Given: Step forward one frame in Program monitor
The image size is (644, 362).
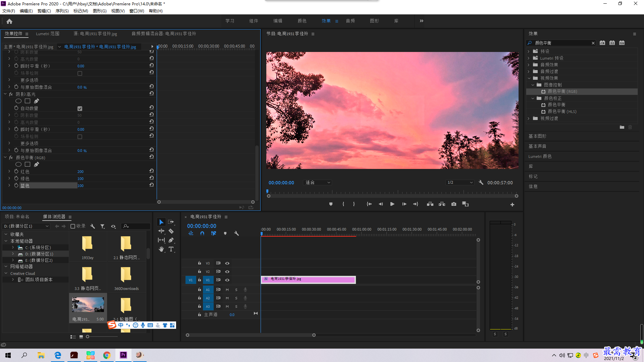Looking at the screenshot, I should (404, 204).
